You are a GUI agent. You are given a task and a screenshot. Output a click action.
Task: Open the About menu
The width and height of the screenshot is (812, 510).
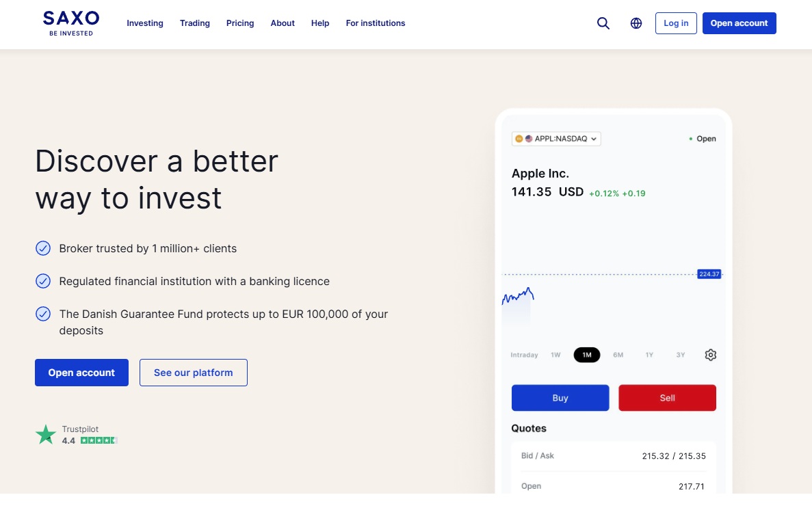(x=283, y=23)
